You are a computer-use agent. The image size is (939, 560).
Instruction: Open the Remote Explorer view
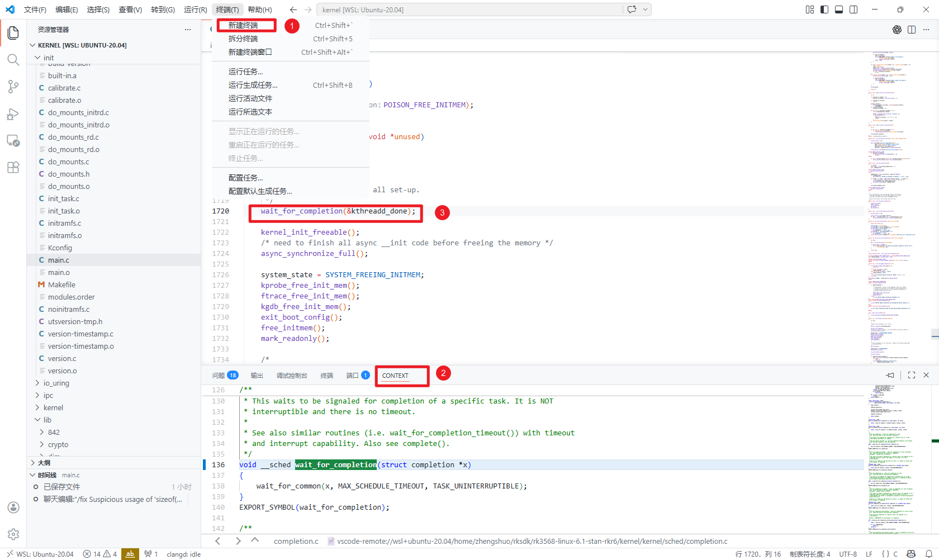coord(13,141)
